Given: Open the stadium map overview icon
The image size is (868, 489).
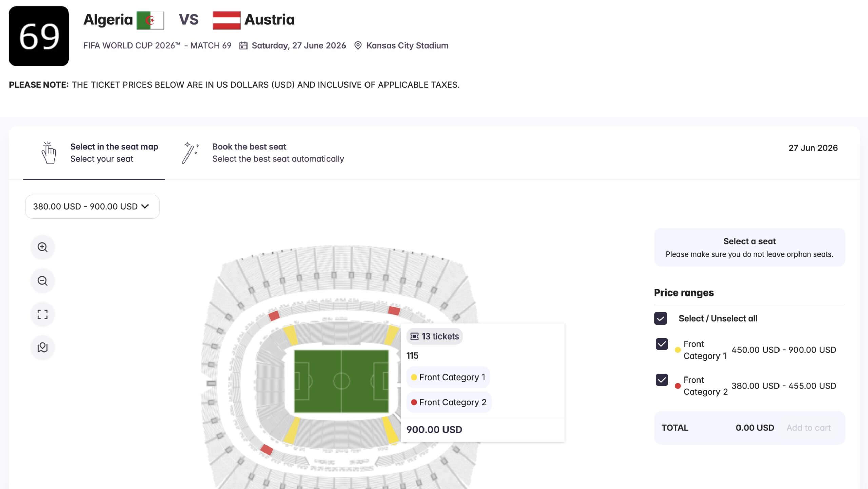Looking at the screenshot, I should [x=42, y=347].
